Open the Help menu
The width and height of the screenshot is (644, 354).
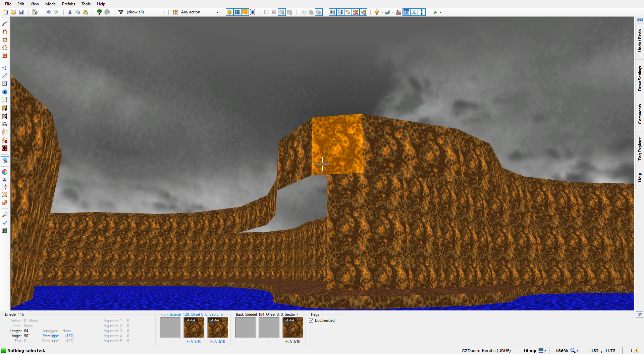101,4
